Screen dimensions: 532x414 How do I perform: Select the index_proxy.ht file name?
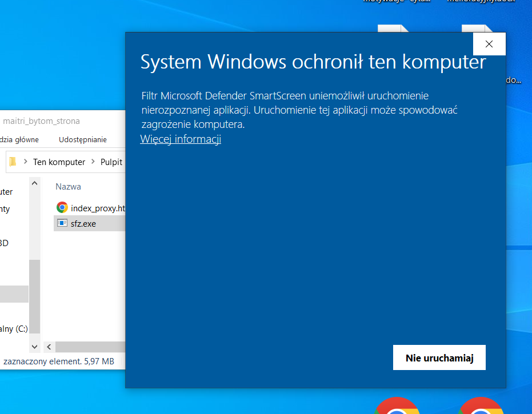coord(98,208)
